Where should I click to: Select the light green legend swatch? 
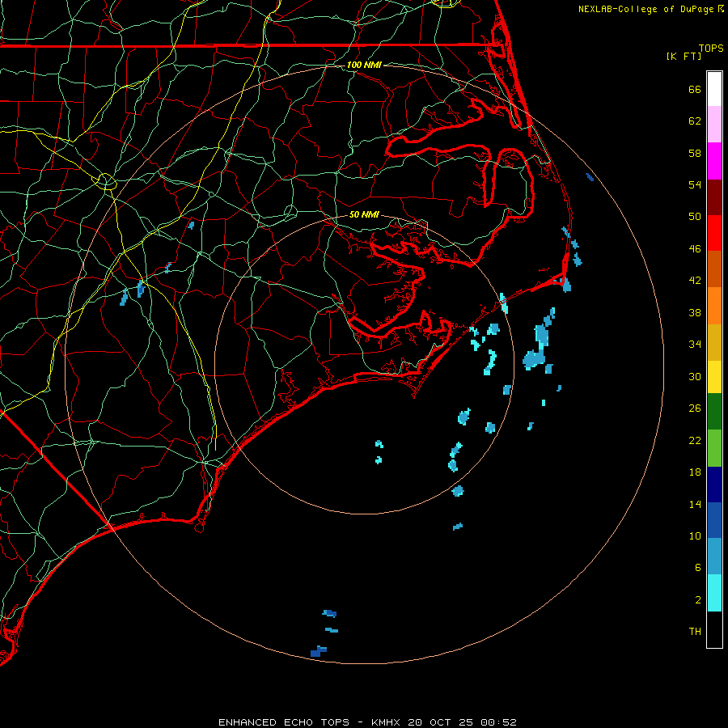[x=714, y=448]
